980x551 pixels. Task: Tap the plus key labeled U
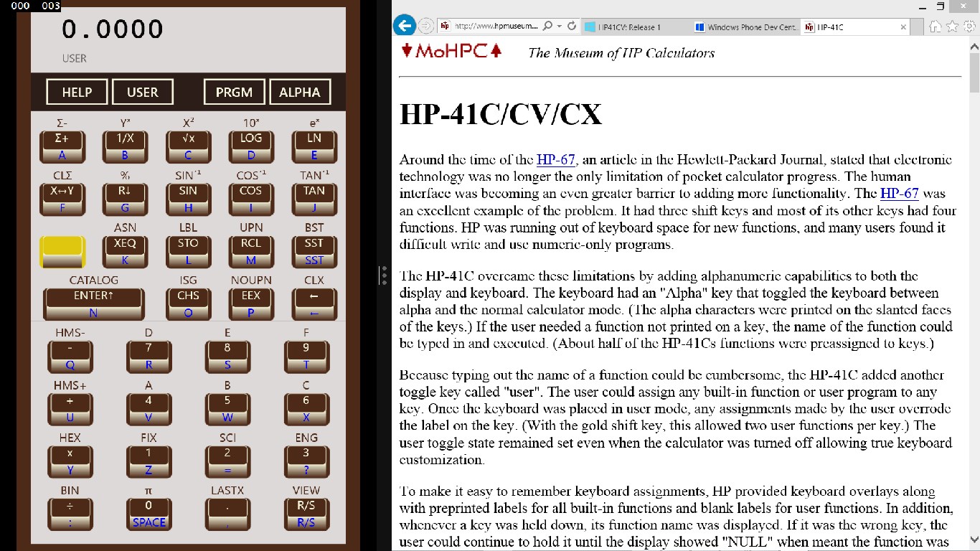click(x=70, y=409)
